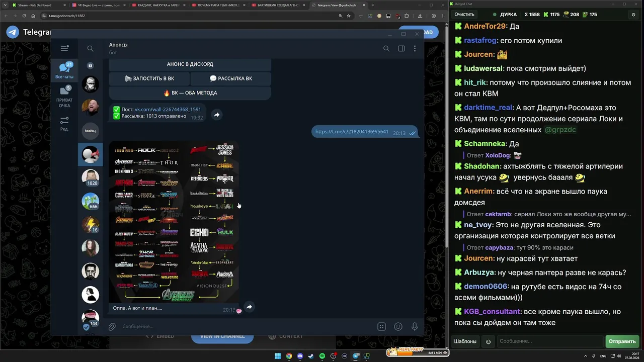Click the 'Очистить' button in Merged Chat

(464, 15)
